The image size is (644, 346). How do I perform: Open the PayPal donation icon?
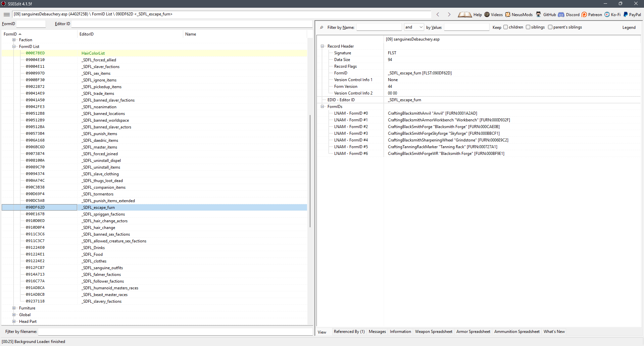[626, 14]
